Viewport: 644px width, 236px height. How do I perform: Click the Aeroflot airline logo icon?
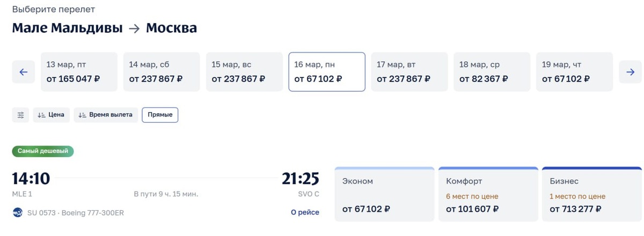pyautogui.click(x=18, y=212)
